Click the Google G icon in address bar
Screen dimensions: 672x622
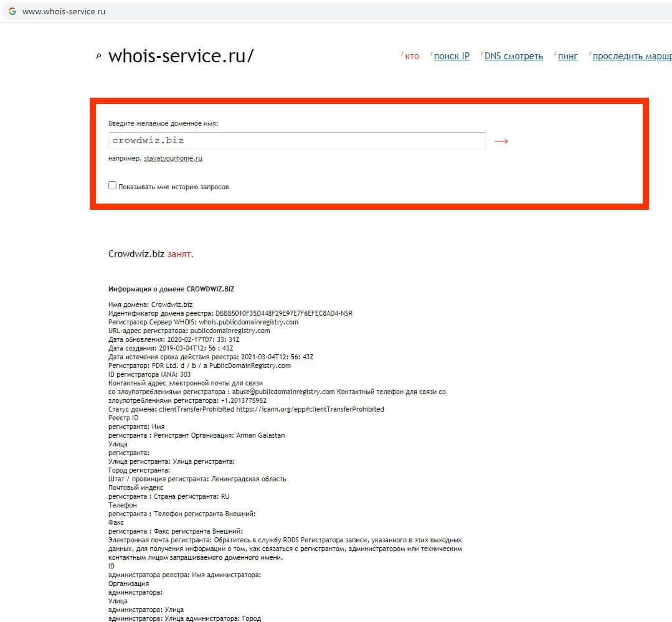point(12,11)
